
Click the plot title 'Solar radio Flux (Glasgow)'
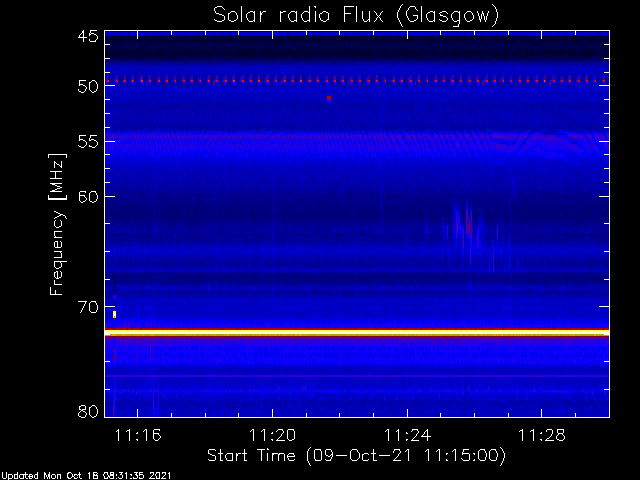click(x=356, y=16)
